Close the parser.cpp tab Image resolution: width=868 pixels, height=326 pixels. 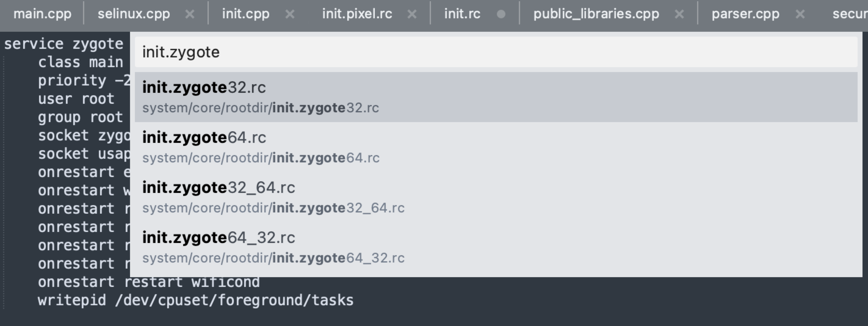(800, 14)
